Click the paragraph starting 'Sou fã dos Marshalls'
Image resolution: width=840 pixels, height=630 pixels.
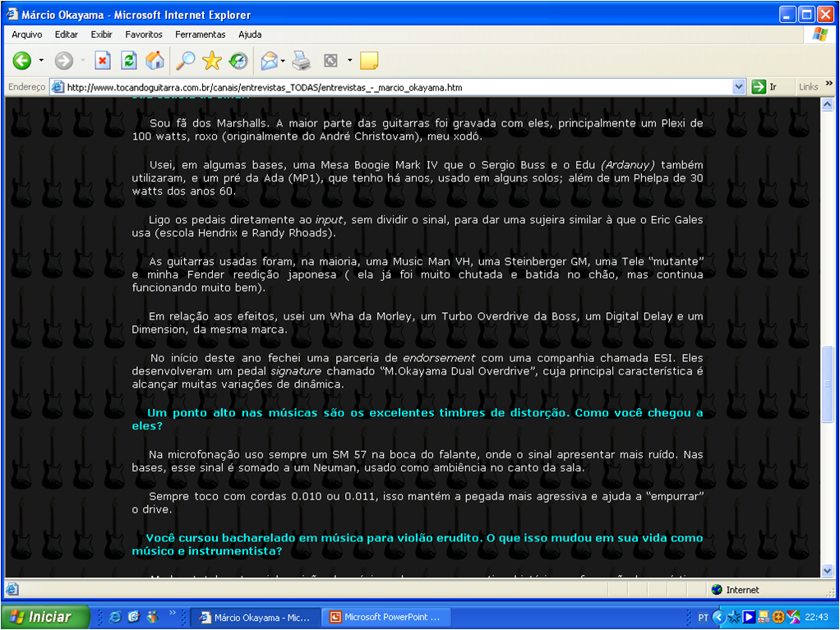coord(417,130)
